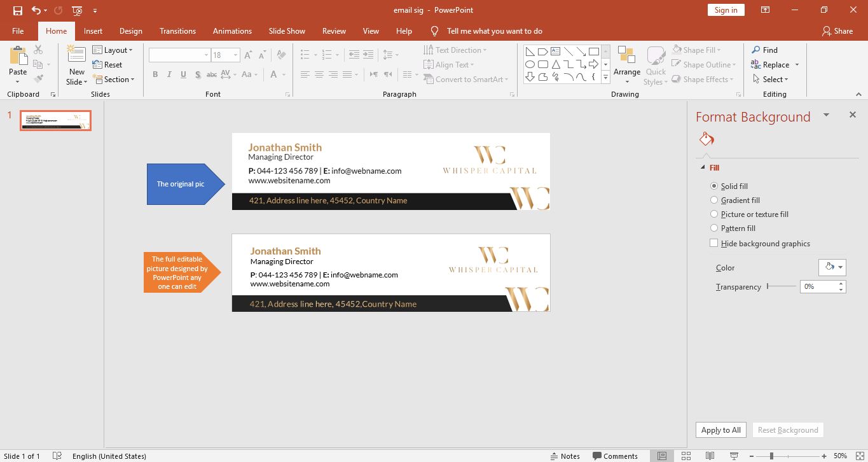Decrease font size

[262, 55]
